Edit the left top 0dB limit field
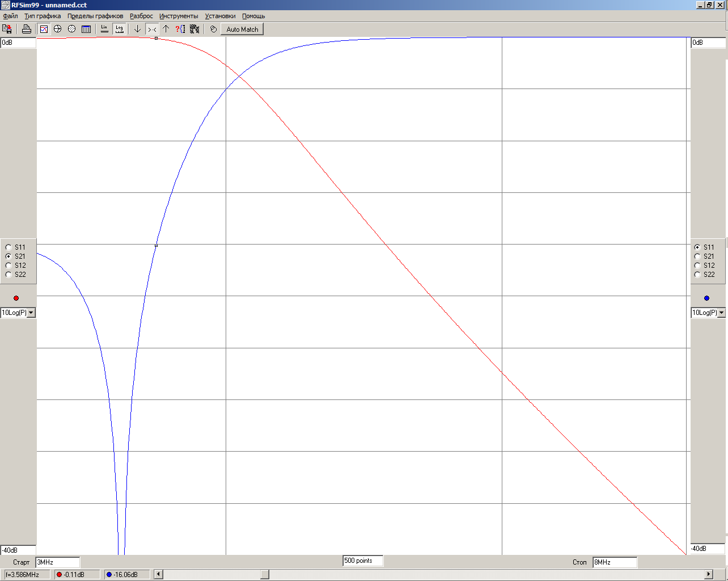 18,43
